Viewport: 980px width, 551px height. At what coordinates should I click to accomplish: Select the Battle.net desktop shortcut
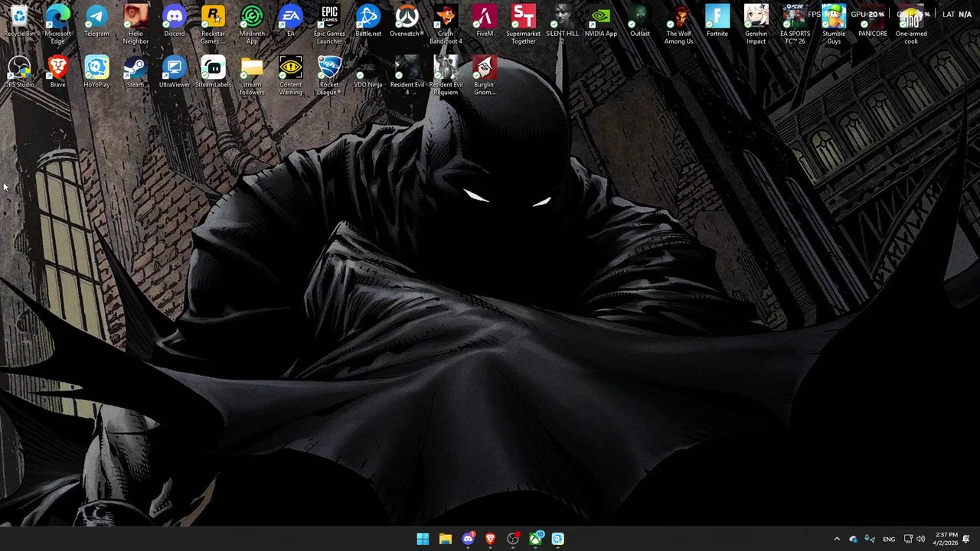(368, 21)
